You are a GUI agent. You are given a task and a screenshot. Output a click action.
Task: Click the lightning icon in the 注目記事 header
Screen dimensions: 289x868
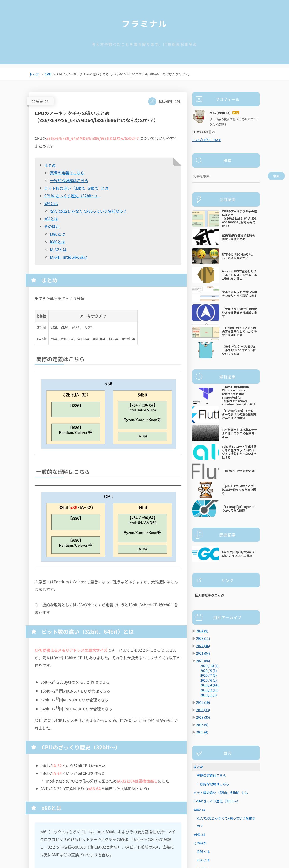click(199, 199)
